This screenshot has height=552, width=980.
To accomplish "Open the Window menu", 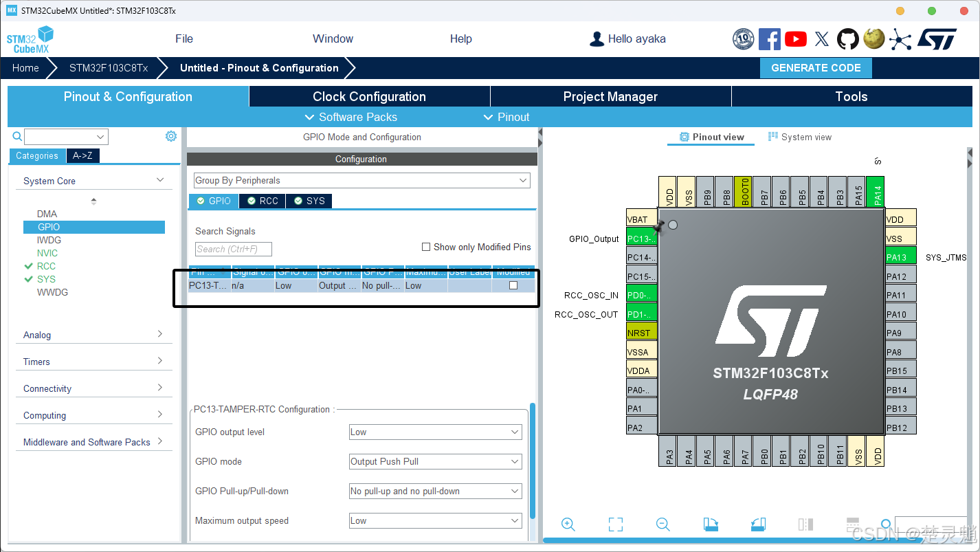I will click(333, 38).
